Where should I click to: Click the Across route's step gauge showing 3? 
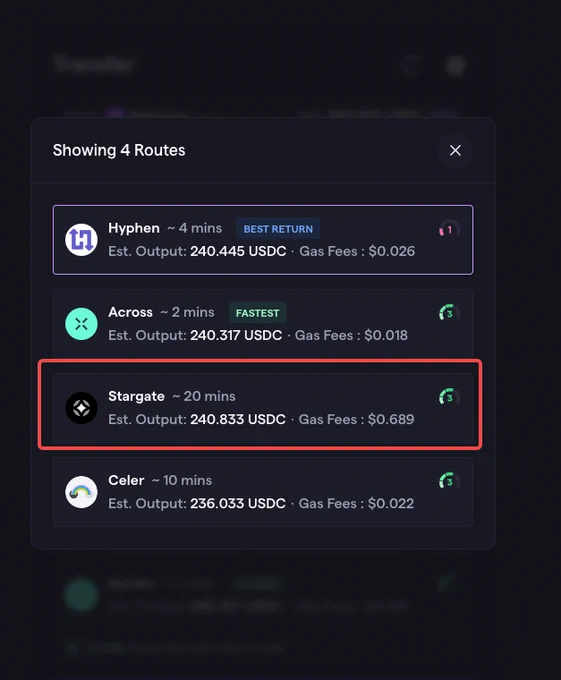[449, 313]
